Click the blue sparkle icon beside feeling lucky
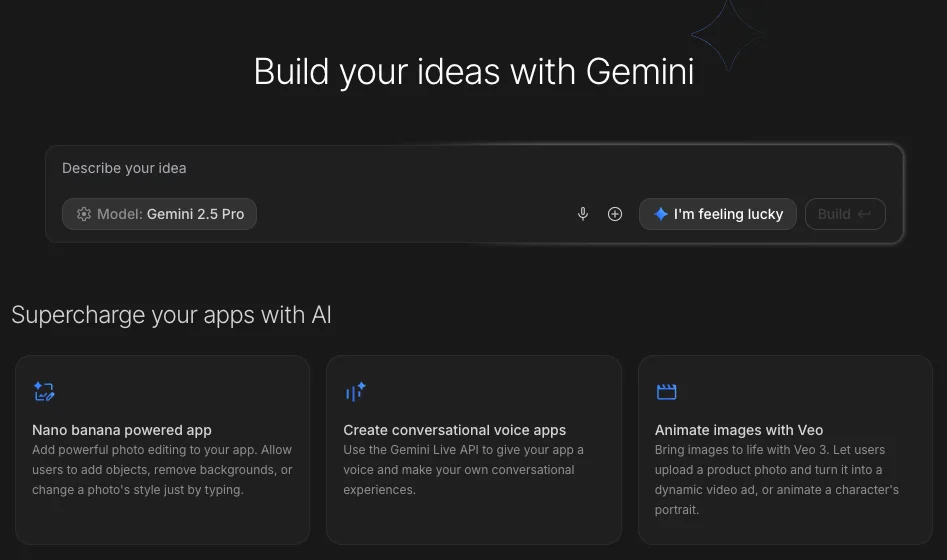The image size is (947, 560). click(x=660, y=214)
